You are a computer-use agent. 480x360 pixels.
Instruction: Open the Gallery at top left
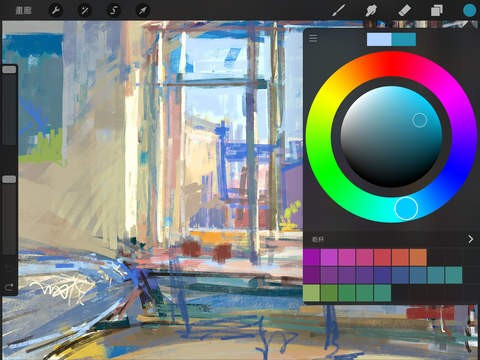(x=24, y=10)
